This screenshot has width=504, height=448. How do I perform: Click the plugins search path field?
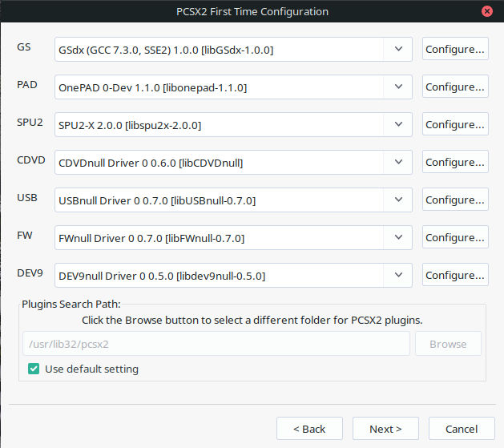(216, 344)
